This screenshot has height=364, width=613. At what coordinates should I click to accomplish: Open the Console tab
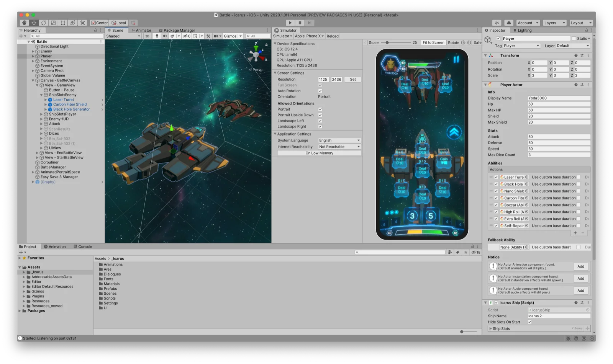click(83, 246)
